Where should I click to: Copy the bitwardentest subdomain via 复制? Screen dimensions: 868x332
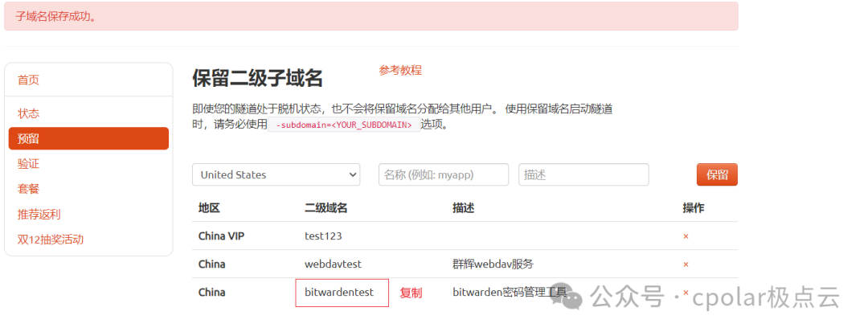[x=411, y=293]
